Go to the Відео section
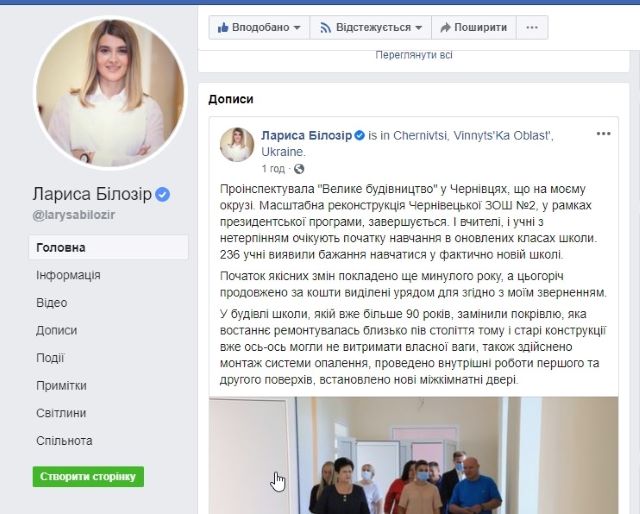The width and height of the screenshot is (640, 514). click(x=51, y=303)
